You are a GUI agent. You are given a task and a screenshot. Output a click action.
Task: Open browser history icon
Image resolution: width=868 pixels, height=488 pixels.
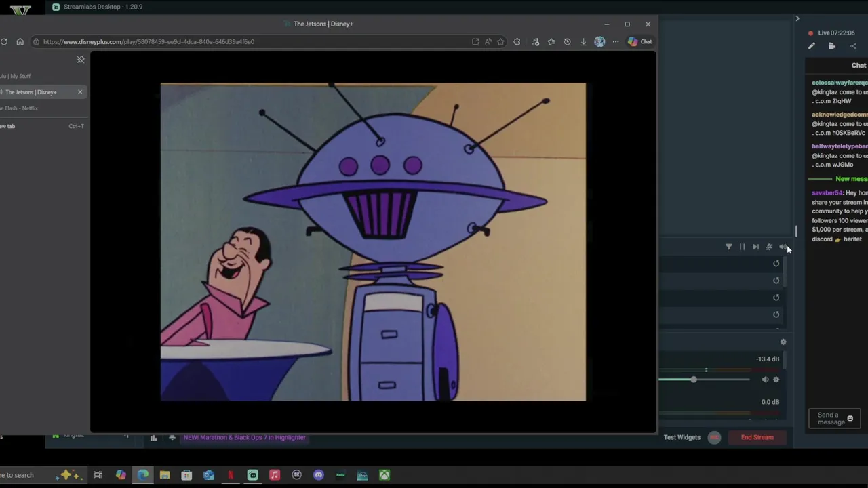pos(567,42)
